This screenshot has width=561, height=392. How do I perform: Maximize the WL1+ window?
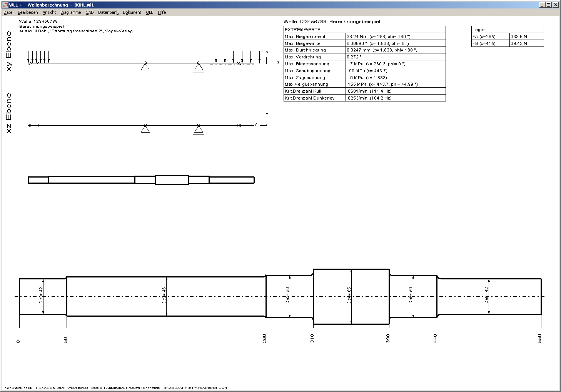tap(548, 5)
